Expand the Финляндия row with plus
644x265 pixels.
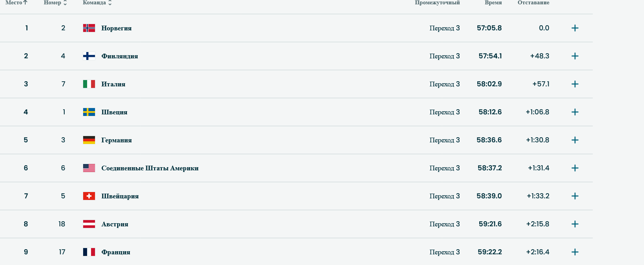575,56
